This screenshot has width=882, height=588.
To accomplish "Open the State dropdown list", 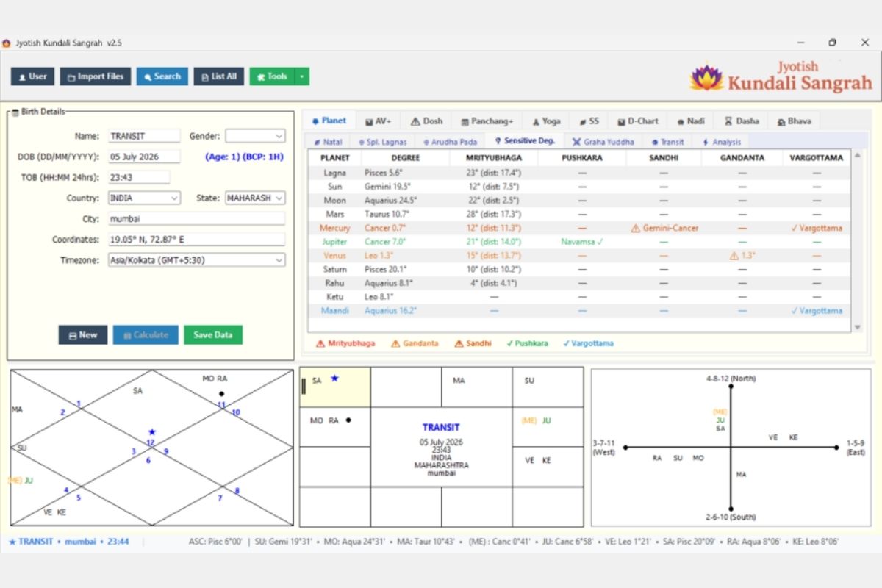I will click(255, 198).
